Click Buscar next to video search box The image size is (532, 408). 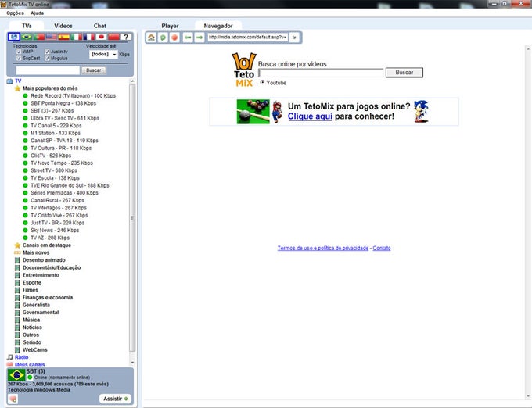(404, 73)
